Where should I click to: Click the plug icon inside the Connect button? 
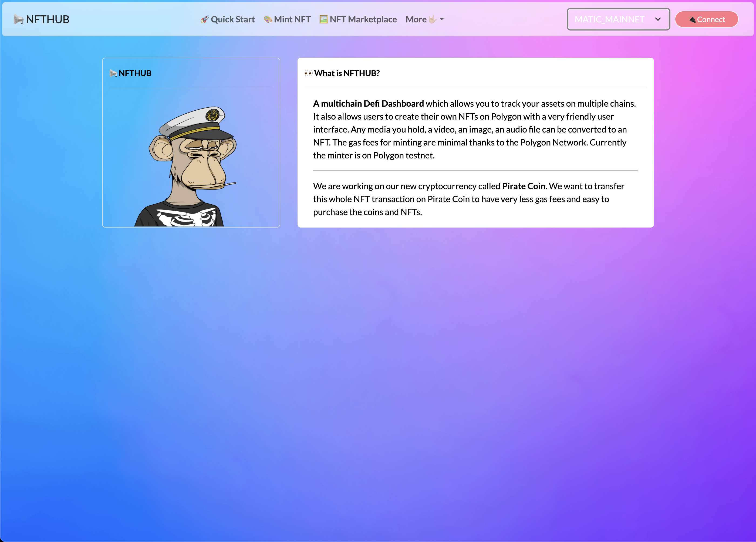692,20
